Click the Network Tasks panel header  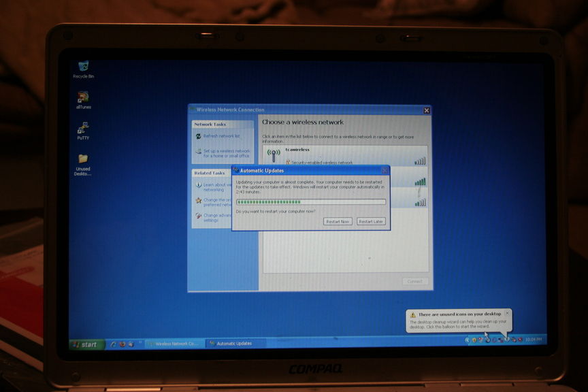tap(223, 124)
